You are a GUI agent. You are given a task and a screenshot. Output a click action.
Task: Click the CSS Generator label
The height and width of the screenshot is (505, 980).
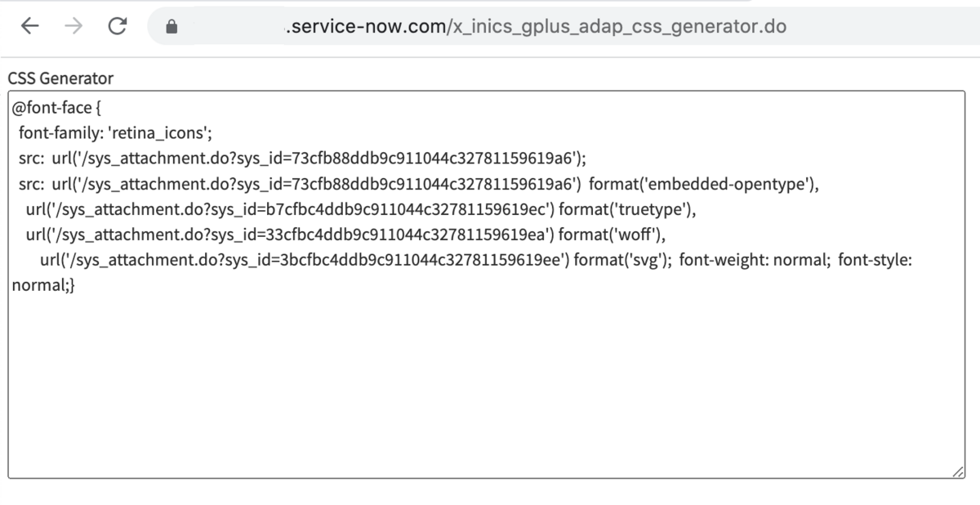coord(60,78)
